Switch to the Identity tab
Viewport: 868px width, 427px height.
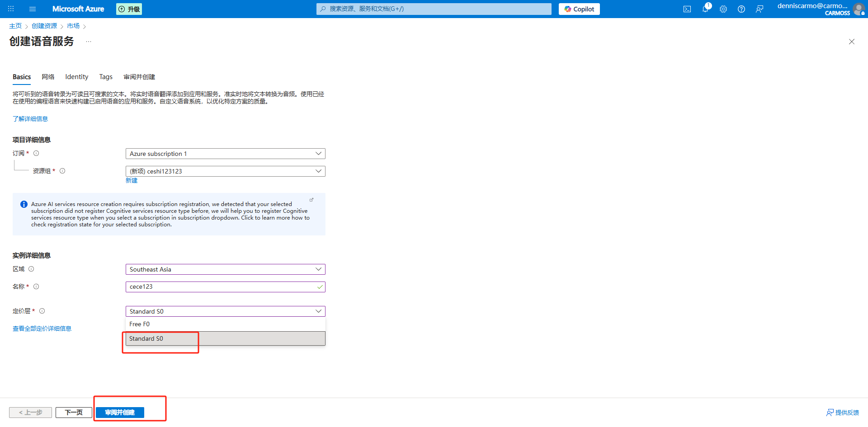click(x=76, y=77)
